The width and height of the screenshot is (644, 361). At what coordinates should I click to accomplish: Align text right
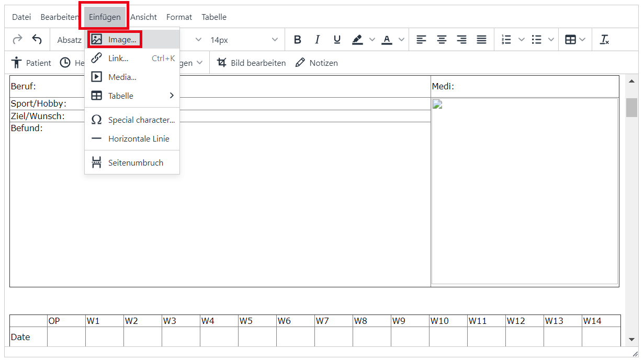(x=461, y=40)
